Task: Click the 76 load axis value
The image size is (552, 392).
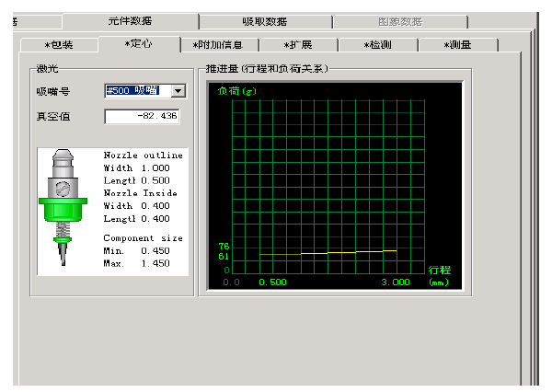Action: [x=224, y=246]
